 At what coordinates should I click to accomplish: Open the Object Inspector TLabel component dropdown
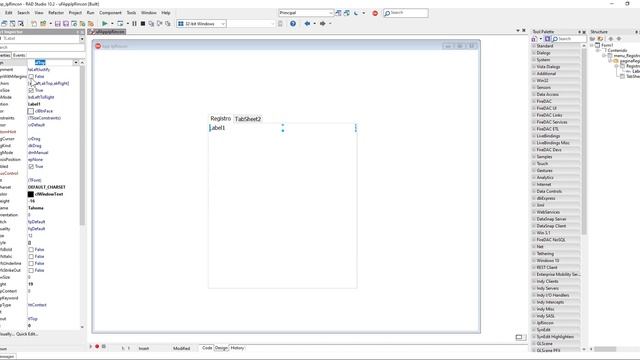tap(82, 39)
